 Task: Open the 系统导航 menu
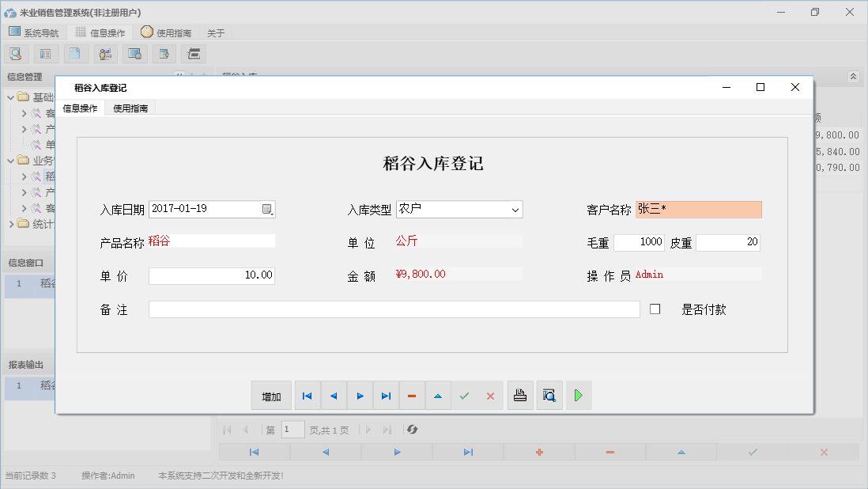click(34, 32)
